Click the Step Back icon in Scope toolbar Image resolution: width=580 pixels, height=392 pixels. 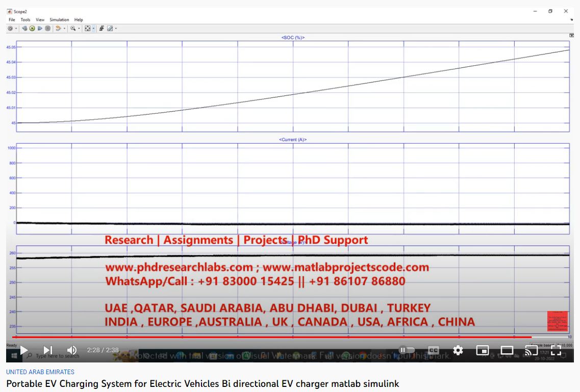[24, 29]
